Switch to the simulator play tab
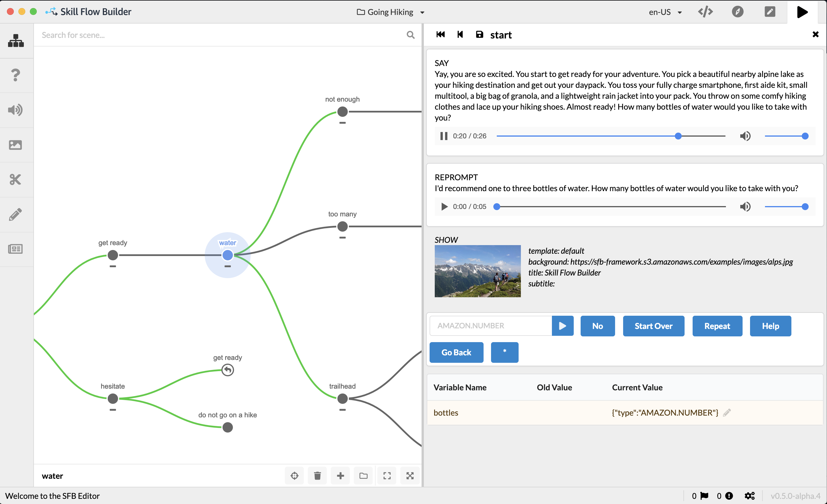Image resolution: width=827 pixels, height=504 pixels. point(802,12)
